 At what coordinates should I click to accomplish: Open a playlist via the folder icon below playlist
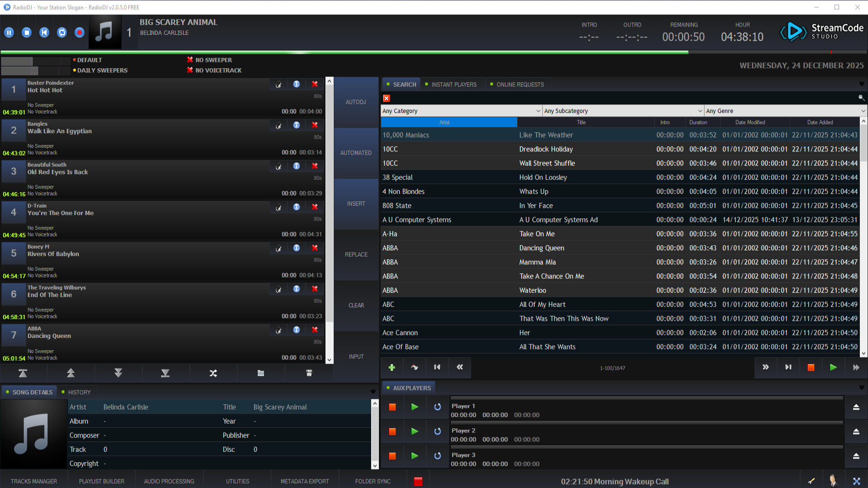[x=261, y=373]
